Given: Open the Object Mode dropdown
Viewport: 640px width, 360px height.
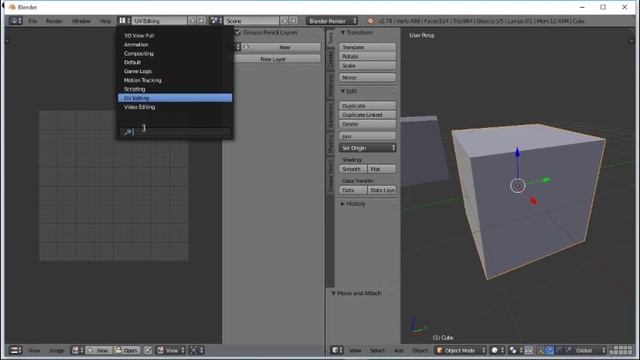Looking at the screenshot, I should coord(461,350).
